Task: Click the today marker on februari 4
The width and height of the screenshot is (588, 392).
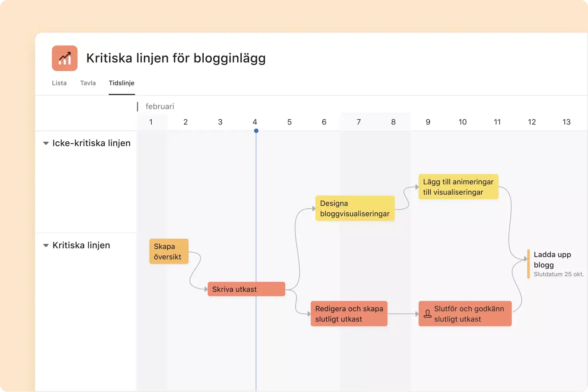Action: coord(256,131)
